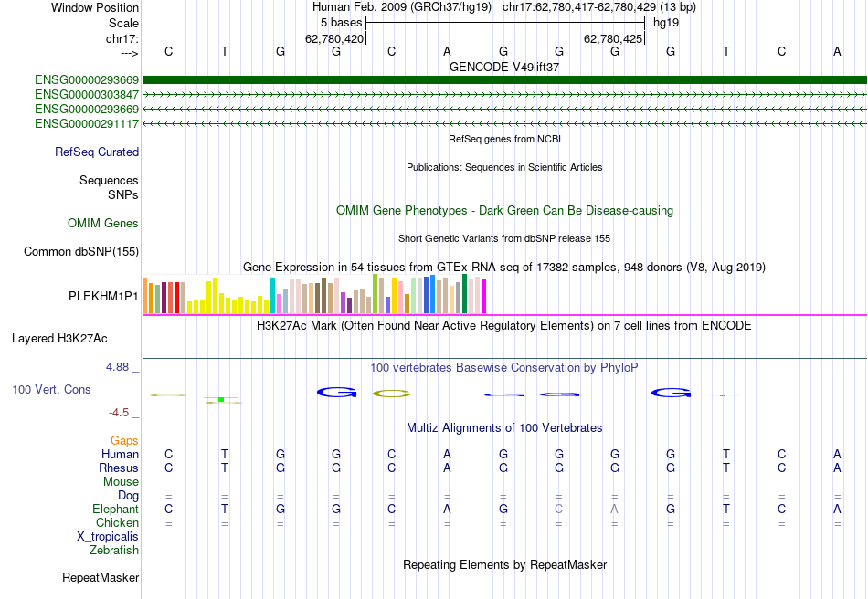Click the SNPs track label

point(123,194)
